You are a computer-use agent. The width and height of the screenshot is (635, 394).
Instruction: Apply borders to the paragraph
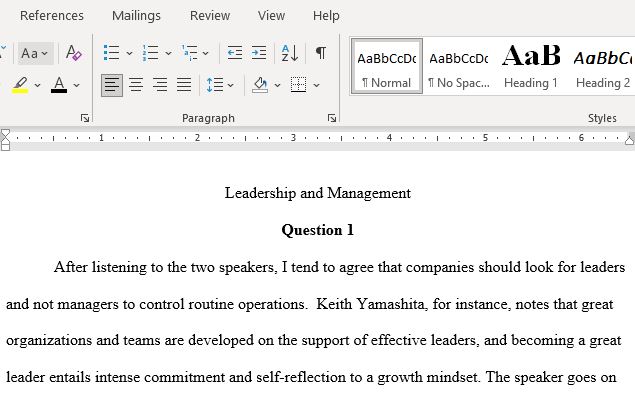[298, 85]
